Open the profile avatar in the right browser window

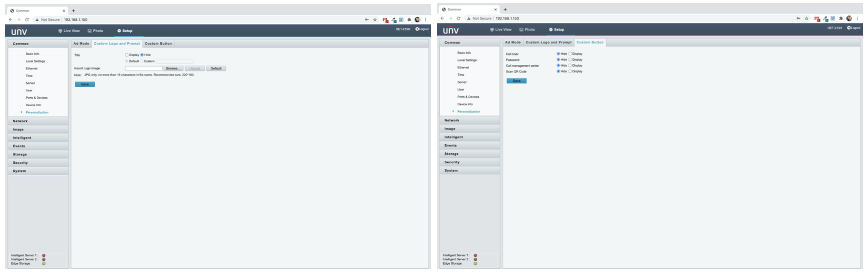[849, 18]
